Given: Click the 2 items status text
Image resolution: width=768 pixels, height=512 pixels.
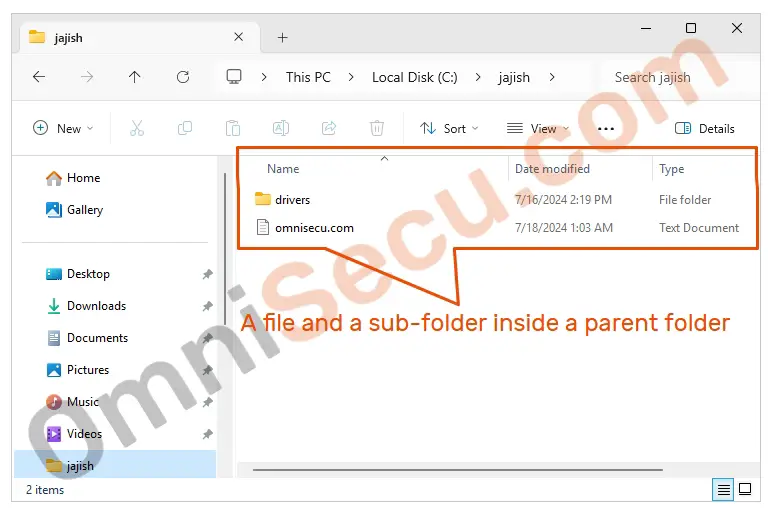Looking at the screenshot, I should point(45,490).
